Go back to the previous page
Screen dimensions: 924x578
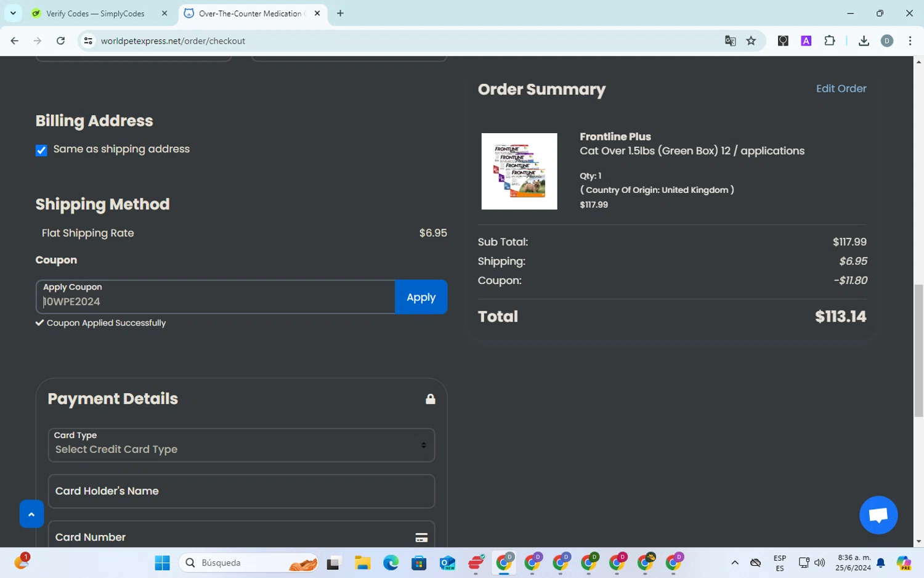[15, 41]
